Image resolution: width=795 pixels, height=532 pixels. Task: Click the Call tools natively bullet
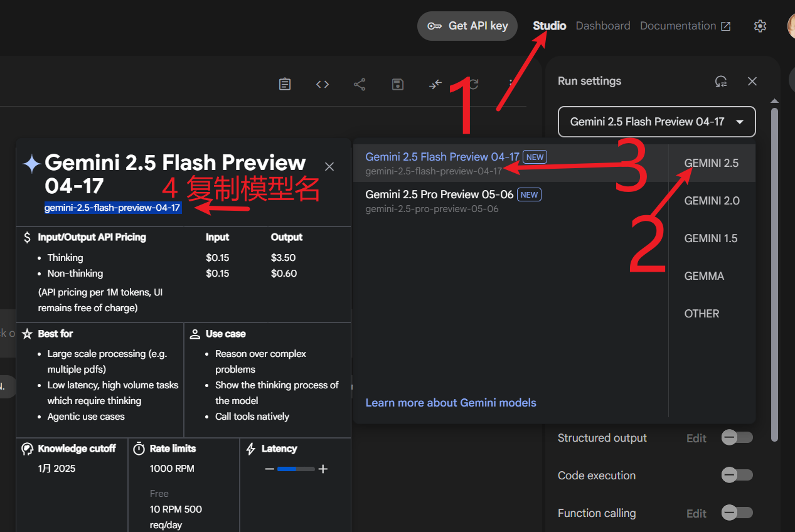tap(252, 417)
